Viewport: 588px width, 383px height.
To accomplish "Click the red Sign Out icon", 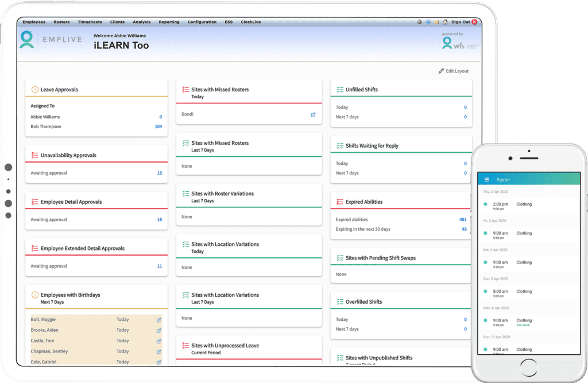I will click(474, 22).
